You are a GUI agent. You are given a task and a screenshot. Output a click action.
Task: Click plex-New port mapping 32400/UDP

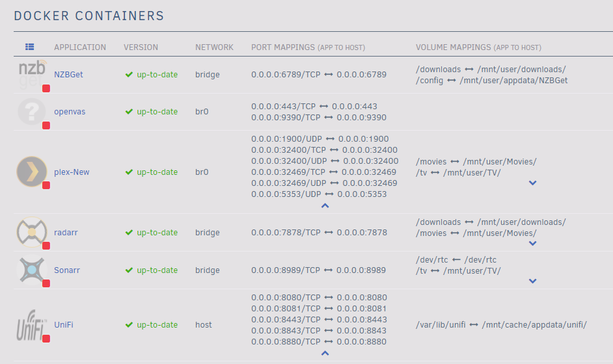(x=325, y=161)
